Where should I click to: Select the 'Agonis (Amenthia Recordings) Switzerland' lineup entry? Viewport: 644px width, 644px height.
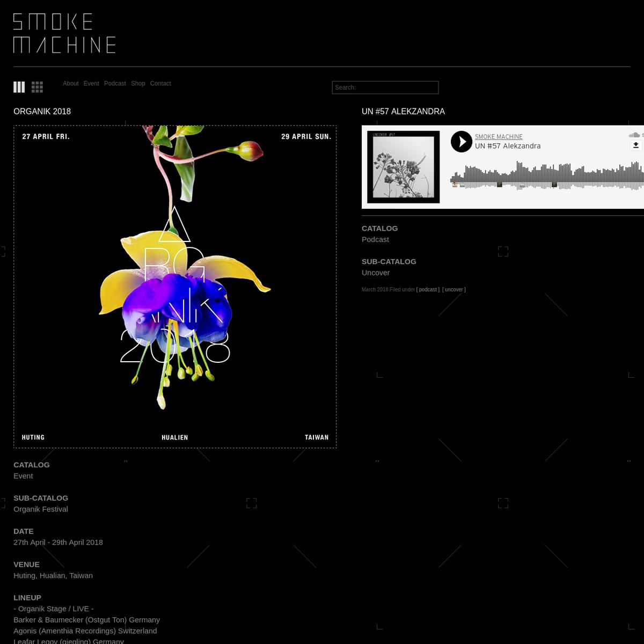[x=85, y=631]
